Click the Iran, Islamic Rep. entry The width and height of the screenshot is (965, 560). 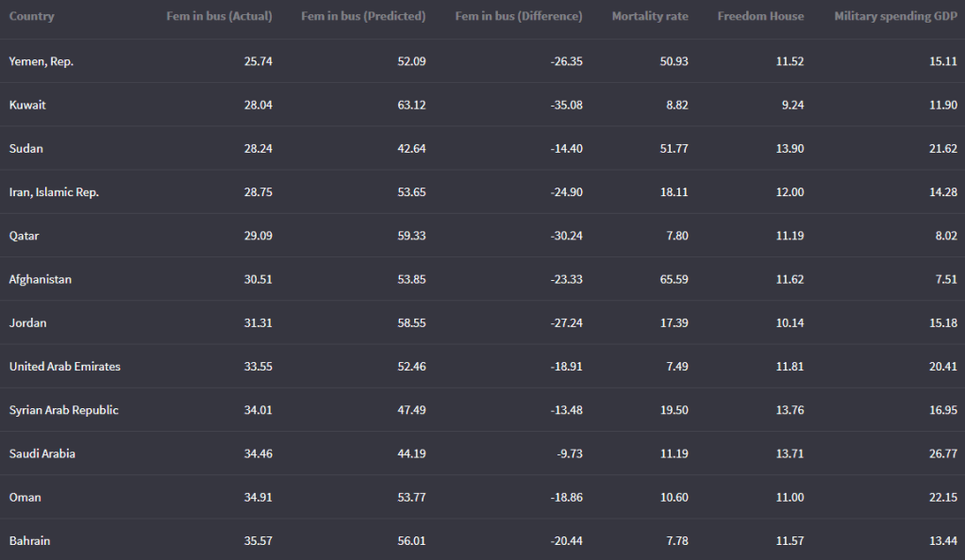pos(54,191)
